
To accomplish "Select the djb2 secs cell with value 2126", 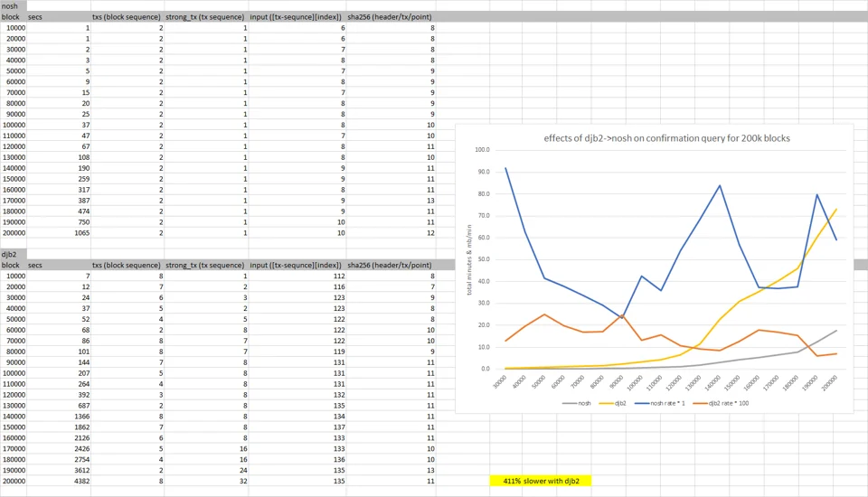I will 59,437.
